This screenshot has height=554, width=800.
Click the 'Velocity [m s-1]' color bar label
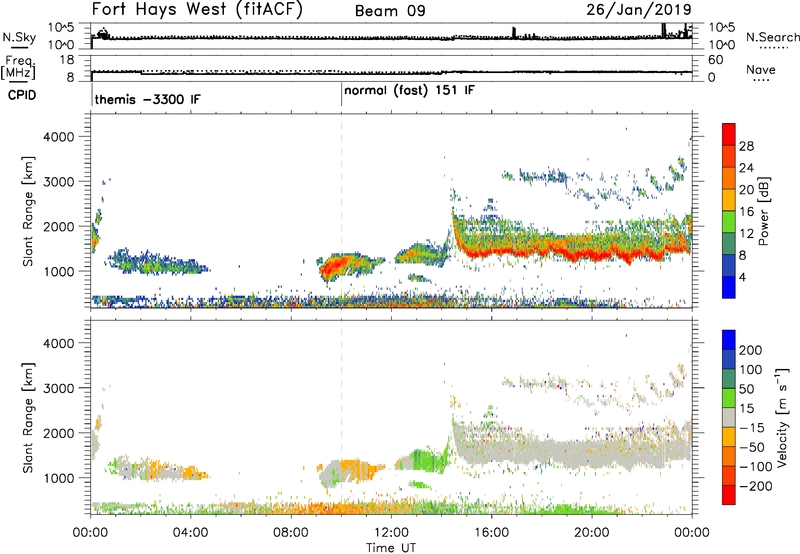pyautogui.click(x=781, y=417)
